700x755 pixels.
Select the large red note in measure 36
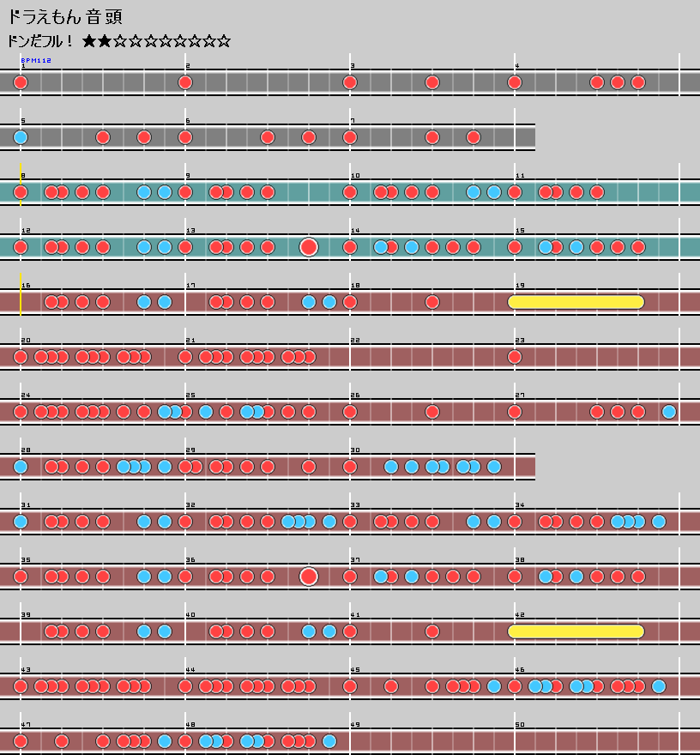(x=309, y=577)
